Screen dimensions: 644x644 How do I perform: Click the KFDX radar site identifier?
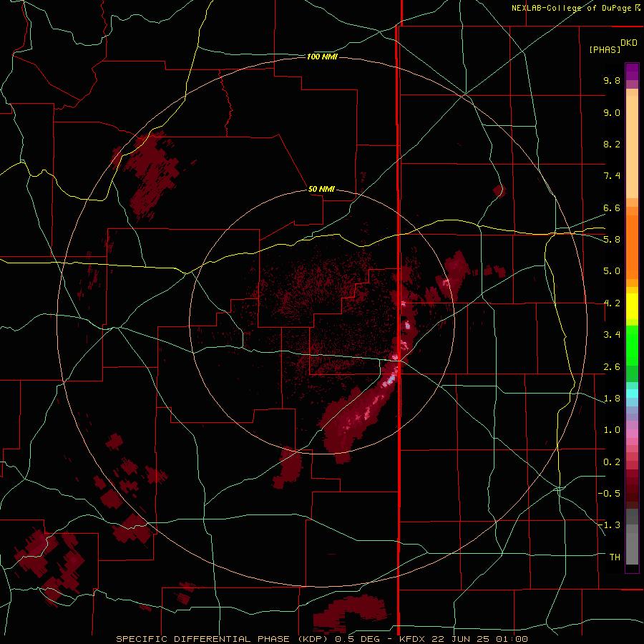[413, 639]
